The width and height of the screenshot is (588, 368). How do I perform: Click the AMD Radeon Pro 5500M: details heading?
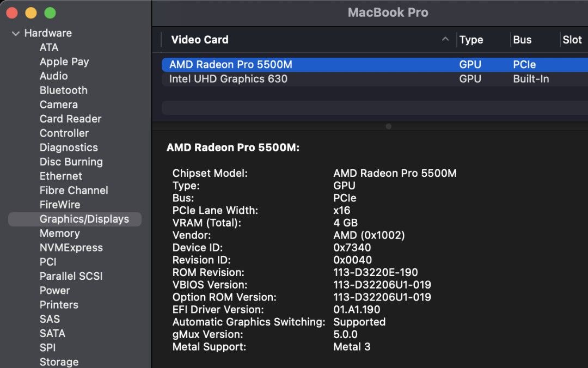(x=233, y=148)
